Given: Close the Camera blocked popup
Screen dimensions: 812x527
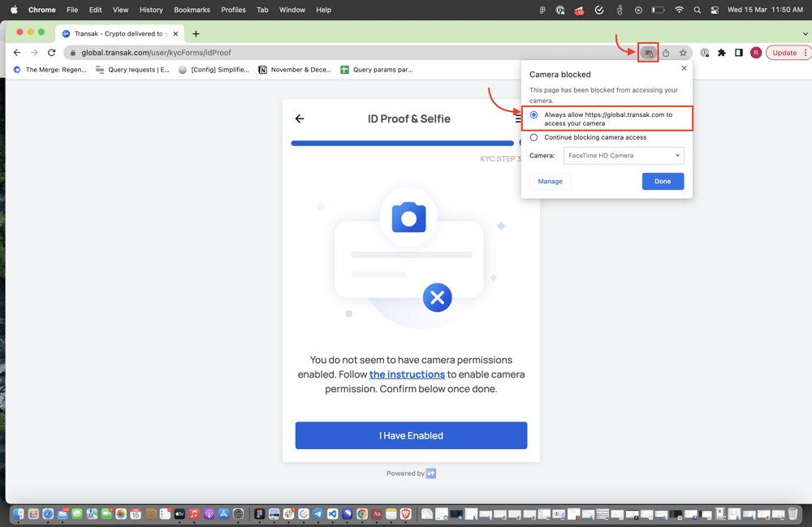Looking at the screenshot, I should click(x=684, y=68).
